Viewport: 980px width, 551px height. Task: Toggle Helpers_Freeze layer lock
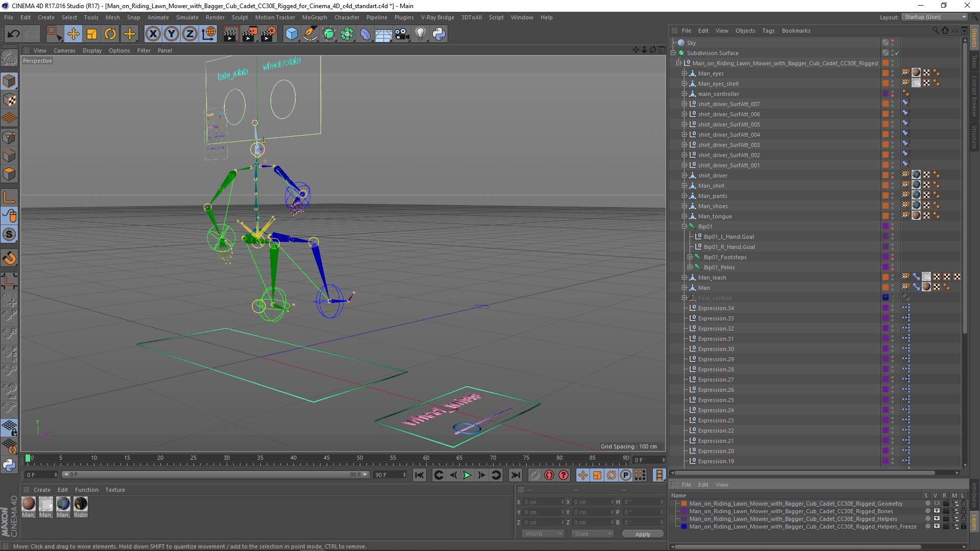963,527
